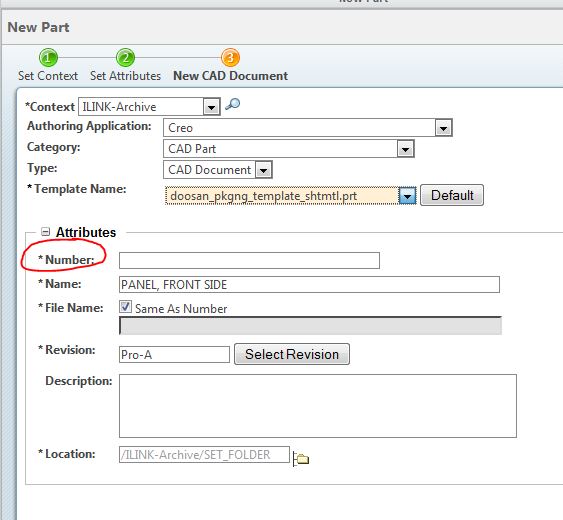Click the disabled File Name field
The width and height of the screenshot is (563, 520).
[x=310, y=326]
